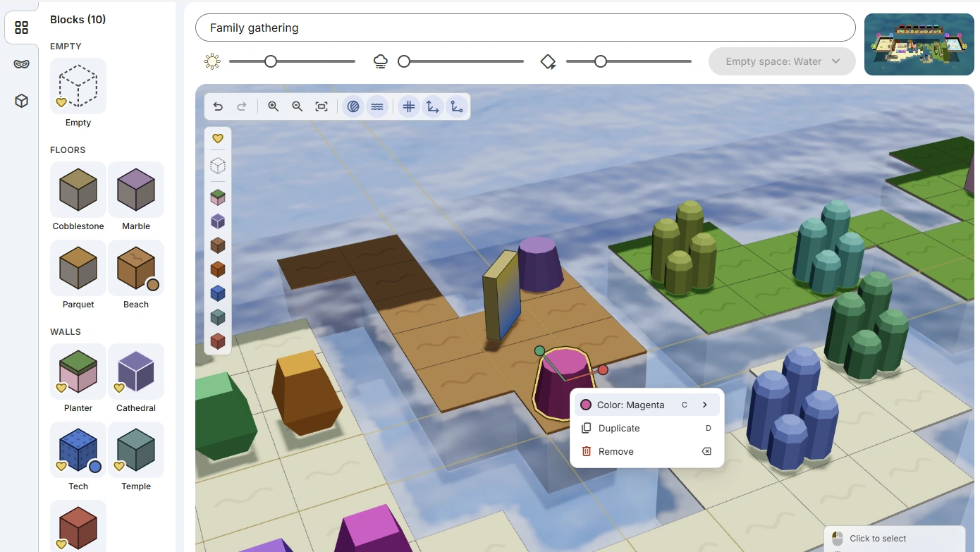Click the sun brightness slider handle
980x552 pixels.
click(x=271, y=61)
